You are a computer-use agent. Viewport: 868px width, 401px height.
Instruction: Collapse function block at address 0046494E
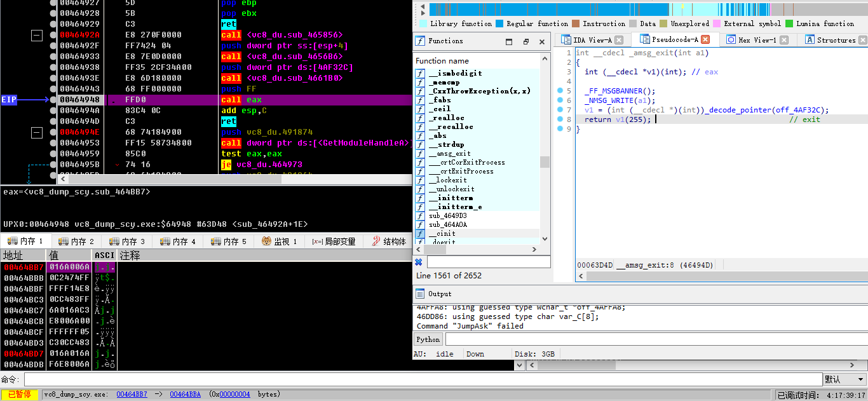(37, 132)
